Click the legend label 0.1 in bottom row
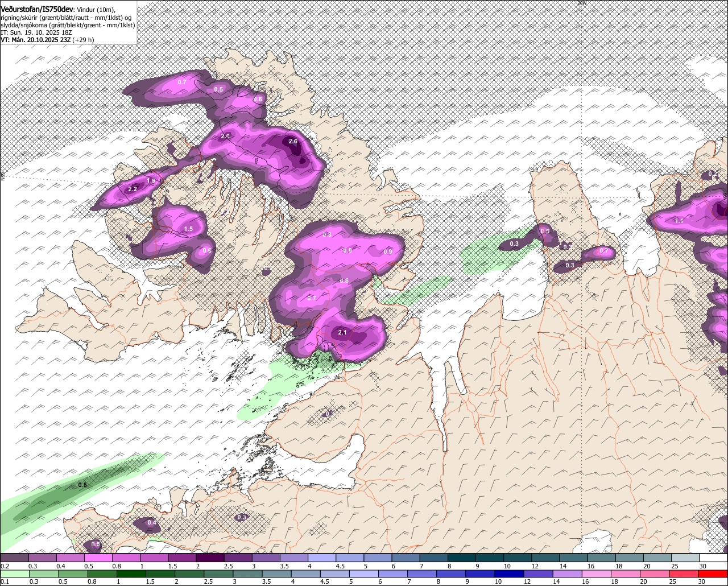Image resolution: width=728 pixels, height=586 pixels. click(4, 581)
